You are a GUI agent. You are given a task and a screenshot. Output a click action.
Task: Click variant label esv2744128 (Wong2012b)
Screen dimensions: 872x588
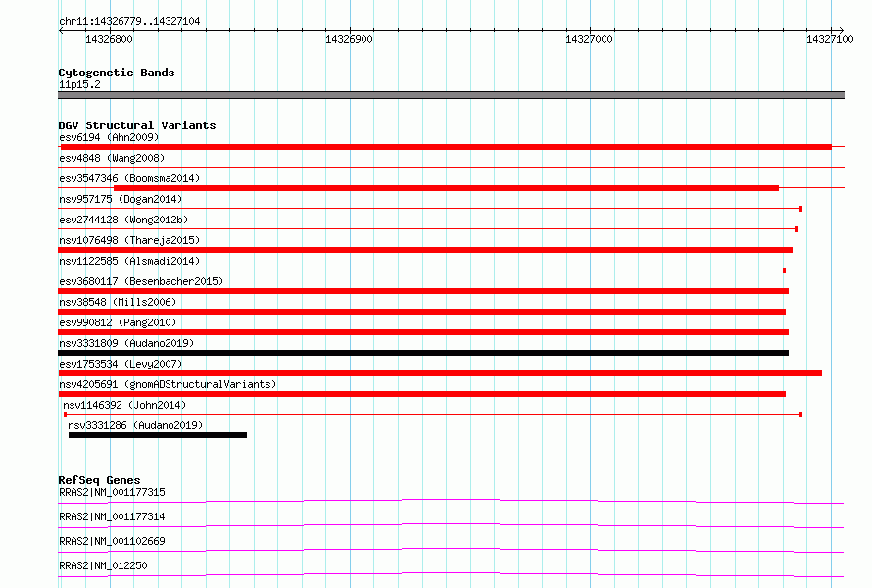coord(123,220)
